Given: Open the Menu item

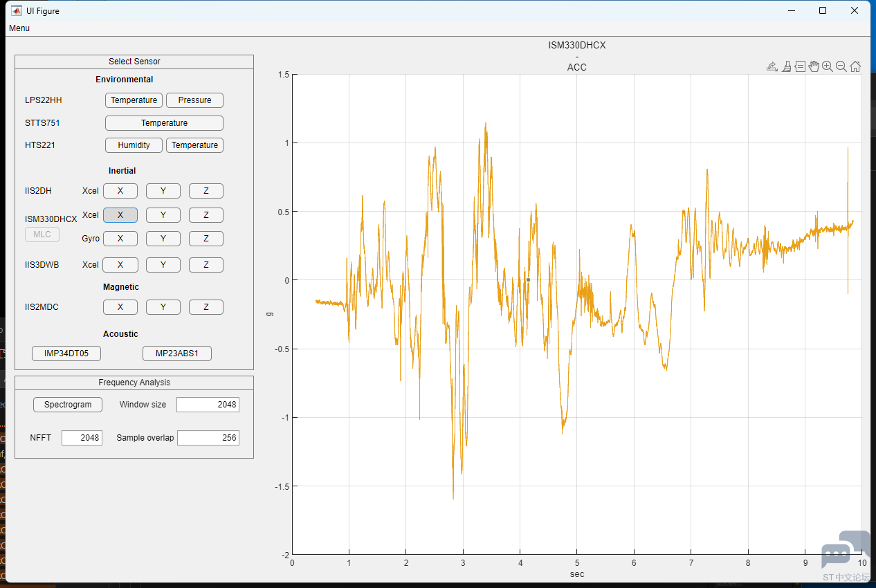Looking at the screenshot, I should coord(19,28).
